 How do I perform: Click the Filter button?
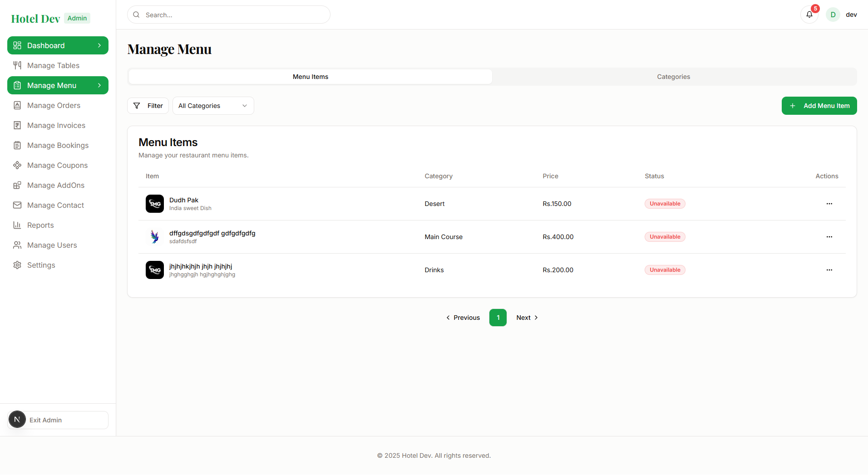148,106
